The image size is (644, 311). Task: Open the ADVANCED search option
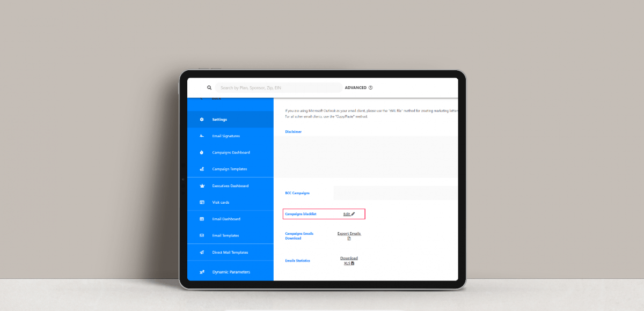[355, 87]
